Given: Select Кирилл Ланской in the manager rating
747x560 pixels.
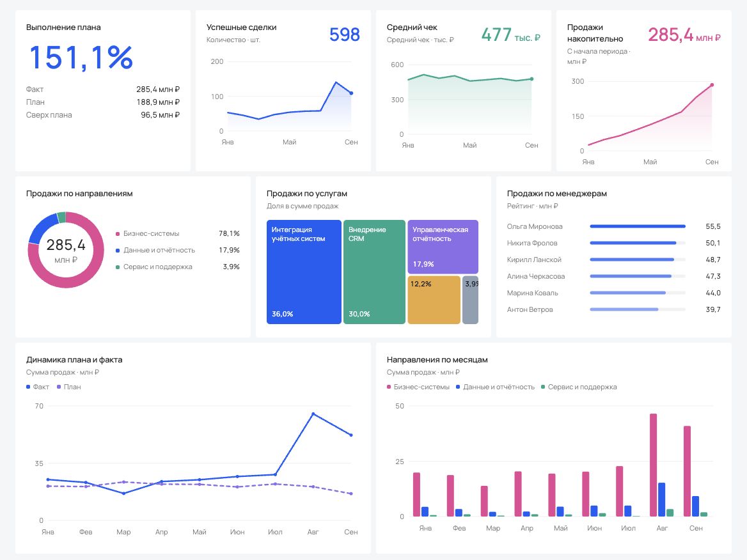Looking at the screenshot, I should pyautogui.click(x=613, y=260).
